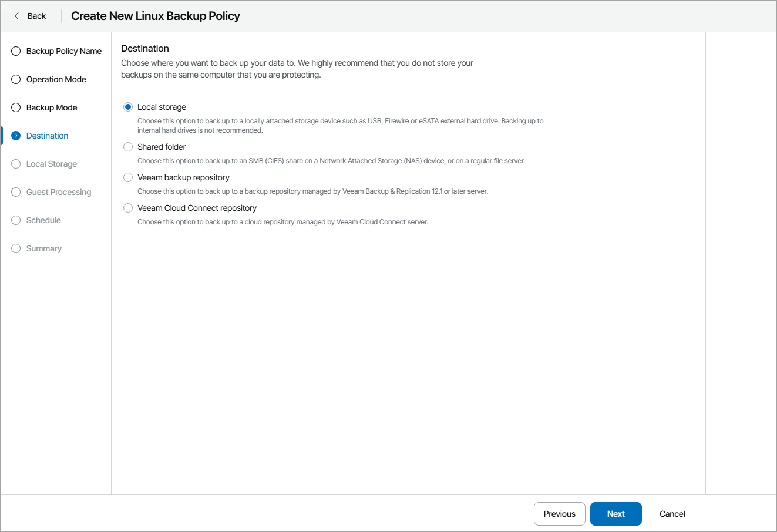
Task: Choose the Shared folder destination option
Action: 127,147
